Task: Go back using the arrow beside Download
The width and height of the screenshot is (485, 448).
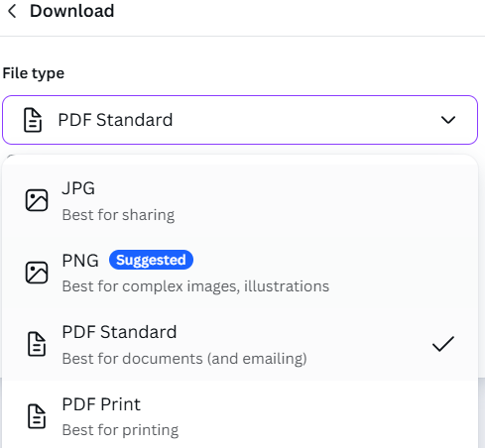Action: (x=12, y=11)
